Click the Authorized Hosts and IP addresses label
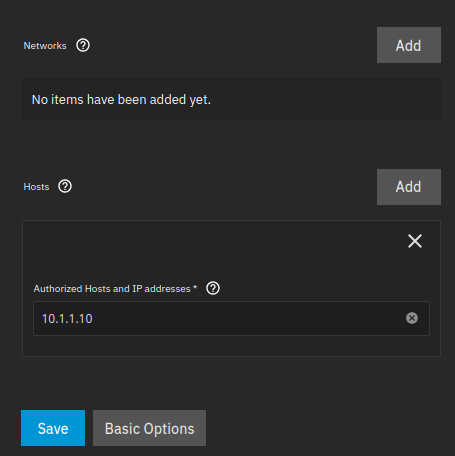Viewport: 455px width, 456px height. click(x=112, y=289)
